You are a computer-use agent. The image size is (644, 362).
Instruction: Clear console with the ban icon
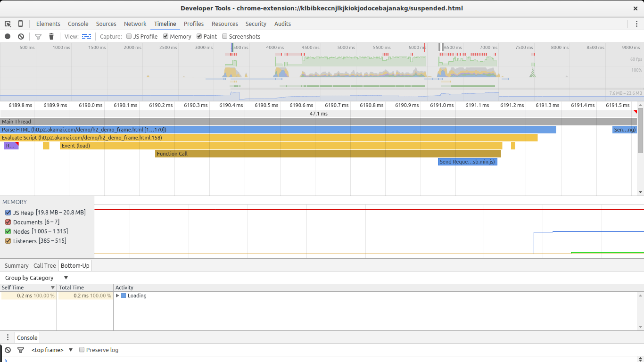(x=8, y=350)
